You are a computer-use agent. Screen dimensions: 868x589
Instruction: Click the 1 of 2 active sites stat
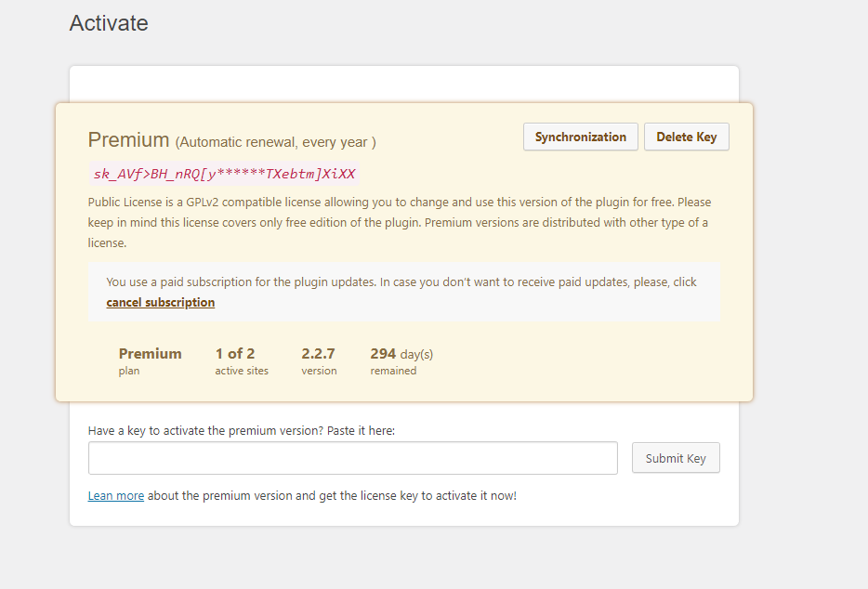coord(235,354)
